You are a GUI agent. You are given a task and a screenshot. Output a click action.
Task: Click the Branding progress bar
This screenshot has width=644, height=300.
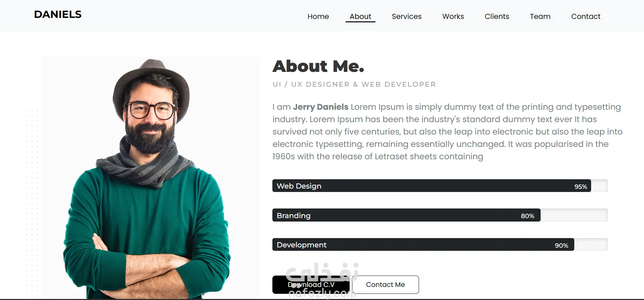(440, 215)
